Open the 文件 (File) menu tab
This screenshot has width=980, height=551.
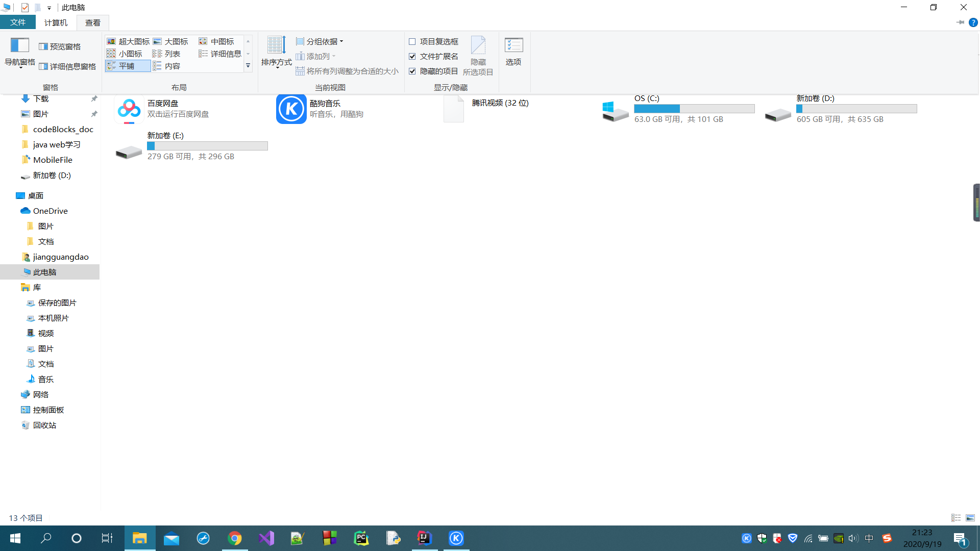coord(18,22)
